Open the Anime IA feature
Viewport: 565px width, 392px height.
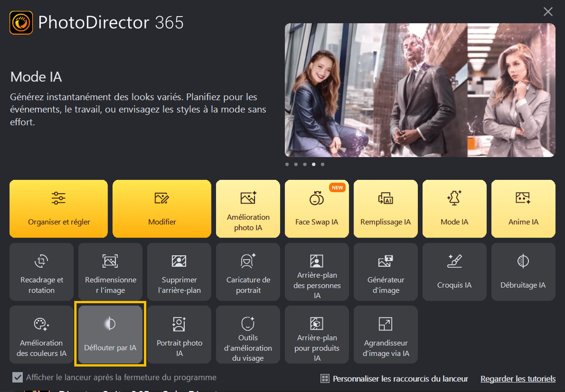[523, 209]
